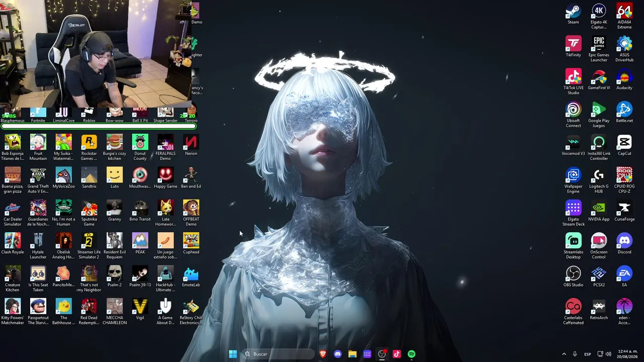The width and height of the screenshot is (644, 362).
Task: Select TikTok LIVE Studio desktop icon
Action: point(573,82)
